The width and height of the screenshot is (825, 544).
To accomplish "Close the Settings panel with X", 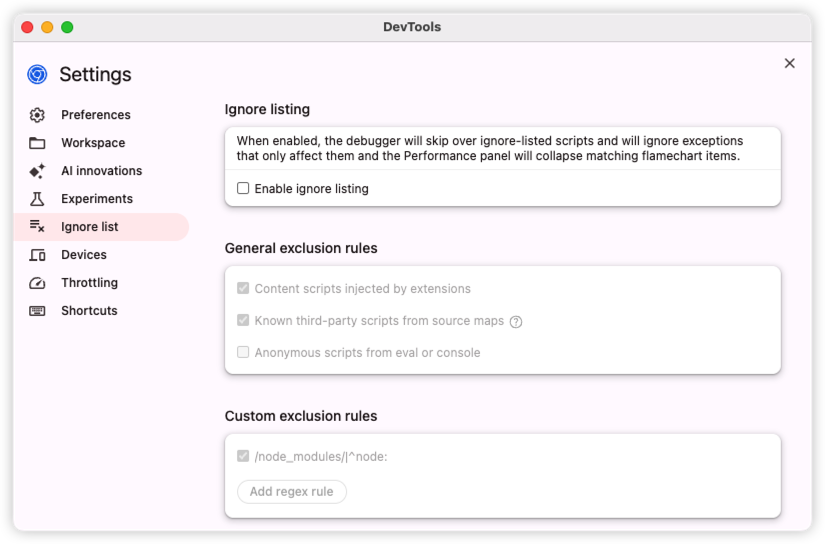I will 790,63.
